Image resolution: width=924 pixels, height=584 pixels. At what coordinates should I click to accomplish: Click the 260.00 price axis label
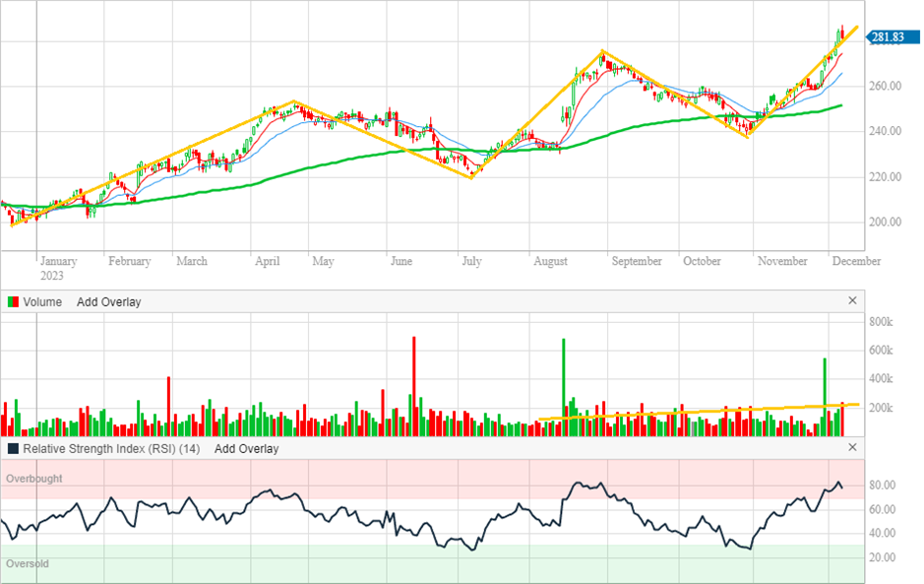pos(885,87)
